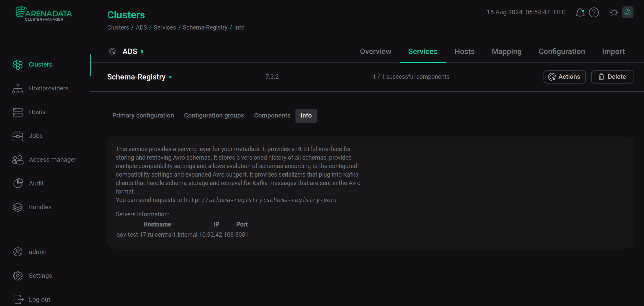Open the notifications bell
The width and height of the screenshot is (644, 306).
click(580, 13)
